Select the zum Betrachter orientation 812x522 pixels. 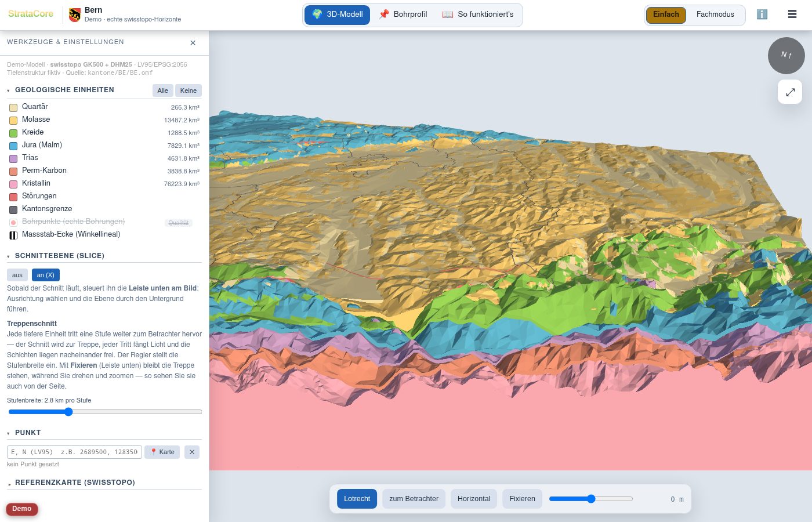click(x=414, y=499)
